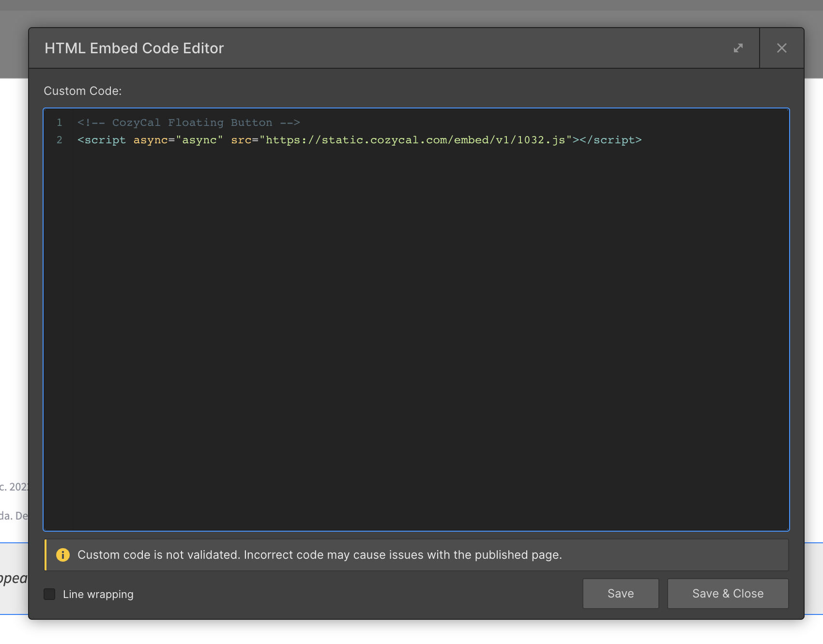Click line number 2 in gutter
The height and width of the screenshot is (644, 823).
pyautogui.click(x=60, y=140)
